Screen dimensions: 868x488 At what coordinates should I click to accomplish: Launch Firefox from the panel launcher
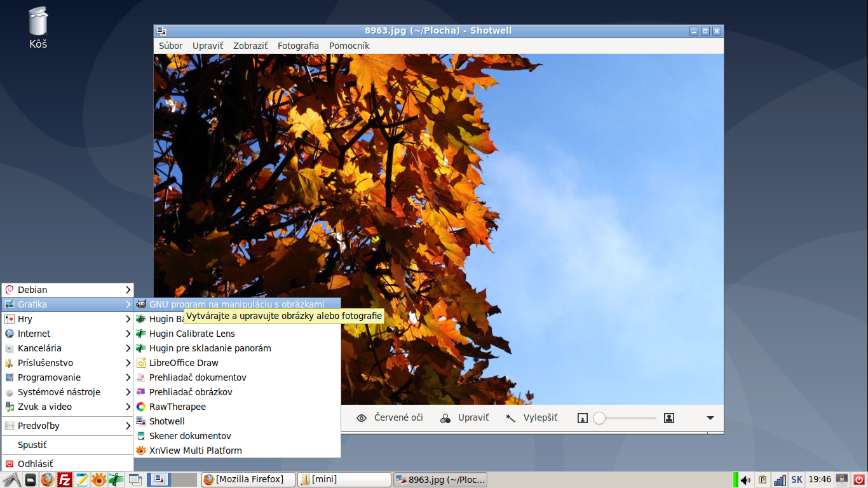(48, 480)
